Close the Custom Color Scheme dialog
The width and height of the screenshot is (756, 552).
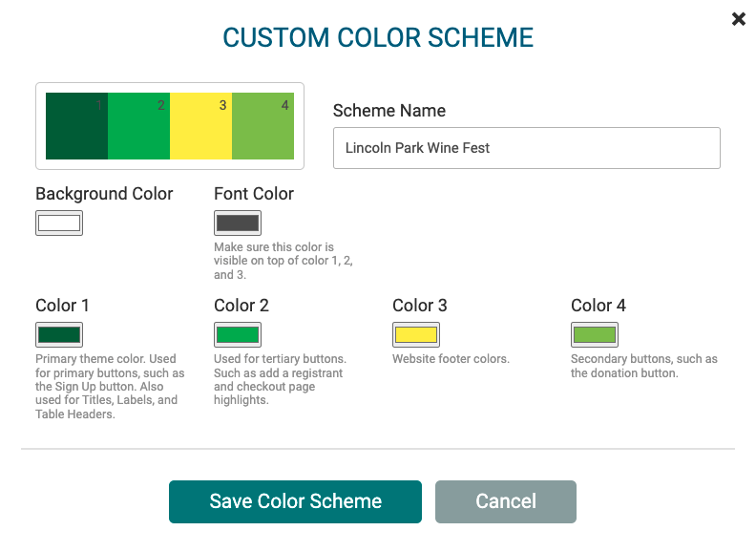[738, 19]
